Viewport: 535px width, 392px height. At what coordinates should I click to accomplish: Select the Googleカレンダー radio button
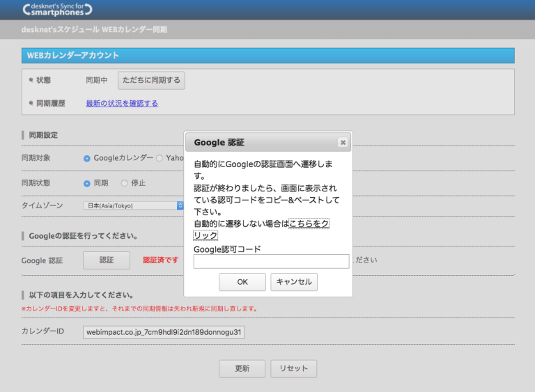tap(87, 158)
